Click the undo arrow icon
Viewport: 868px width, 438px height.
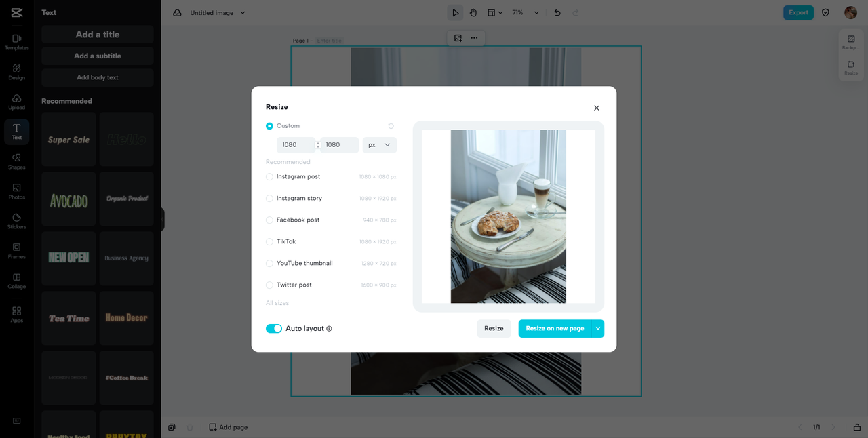pos(557,12)
